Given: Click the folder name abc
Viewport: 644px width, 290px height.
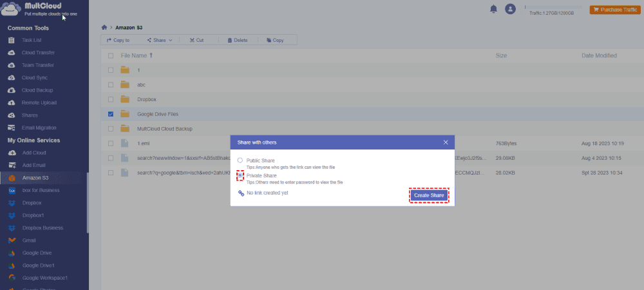Looking at the screenshot, I should [141, 84].
